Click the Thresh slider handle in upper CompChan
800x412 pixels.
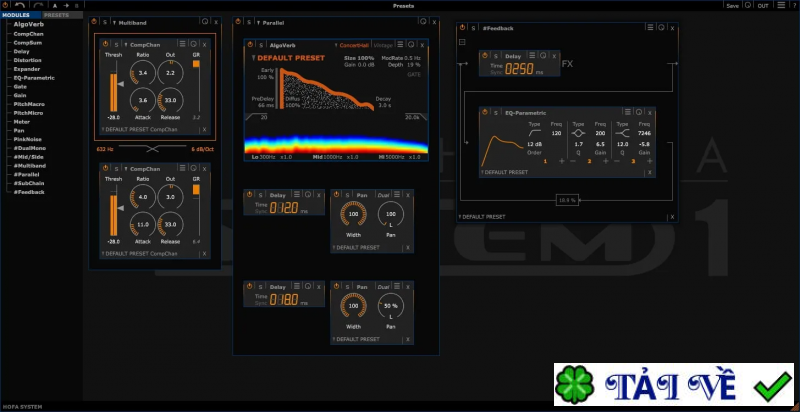pyautogui.click(x=120, y=84)
